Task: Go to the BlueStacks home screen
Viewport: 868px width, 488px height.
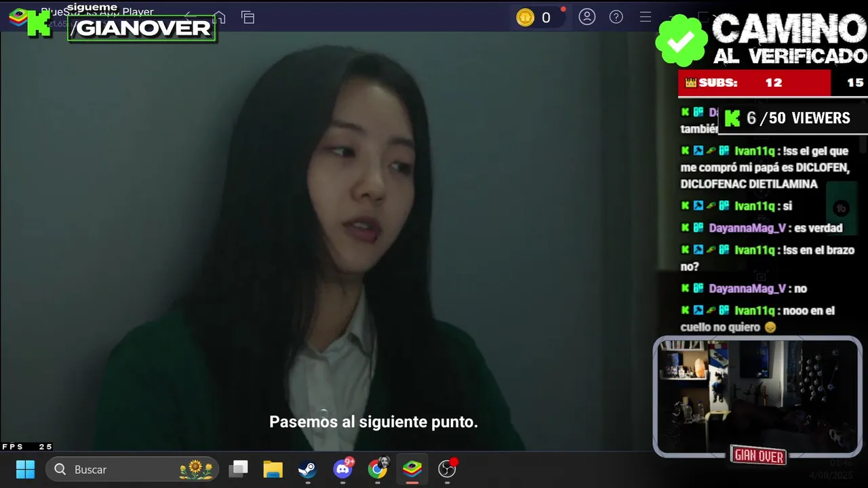Action: point(219,18)
